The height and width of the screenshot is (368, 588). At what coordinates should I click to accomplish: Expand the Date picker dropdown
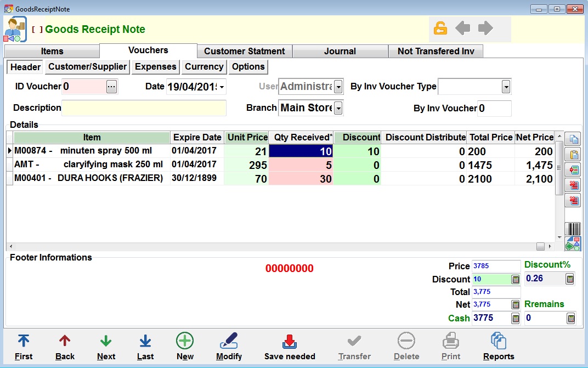coord(222,87)
